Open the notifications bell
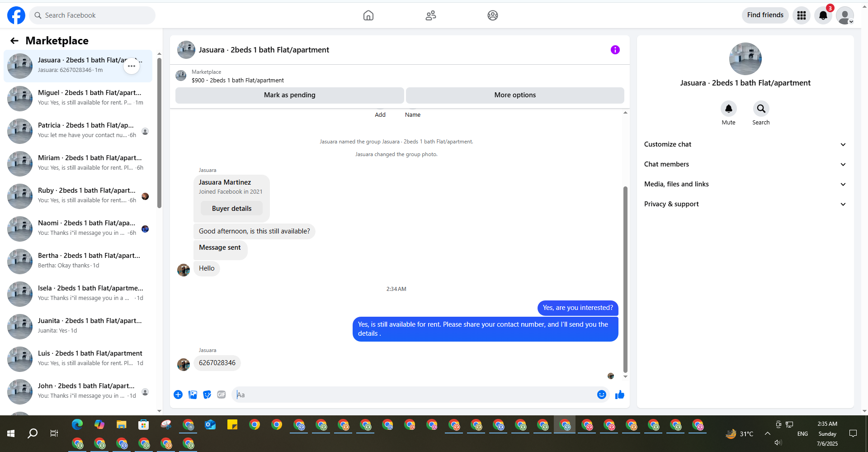This screenshot has height=452, width=868. click(823, 15)
